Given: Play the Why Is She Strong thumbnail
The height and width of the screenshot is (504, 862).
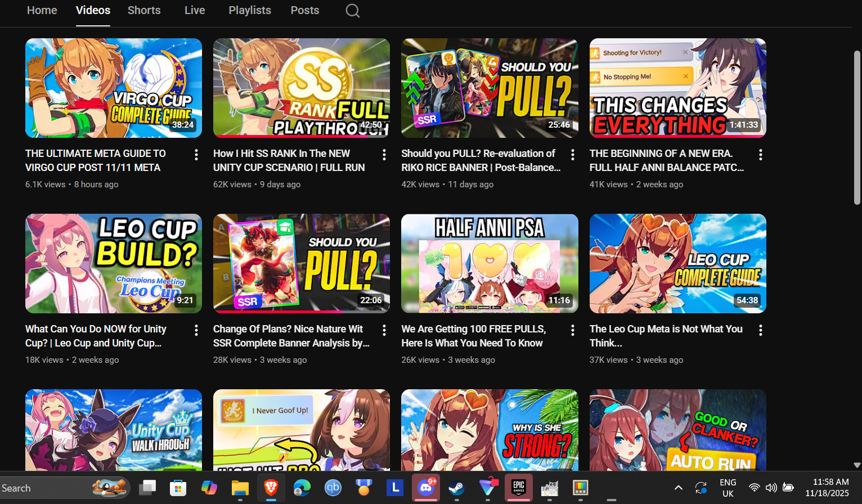Looking at the screenshot, I should coord(490,430).
